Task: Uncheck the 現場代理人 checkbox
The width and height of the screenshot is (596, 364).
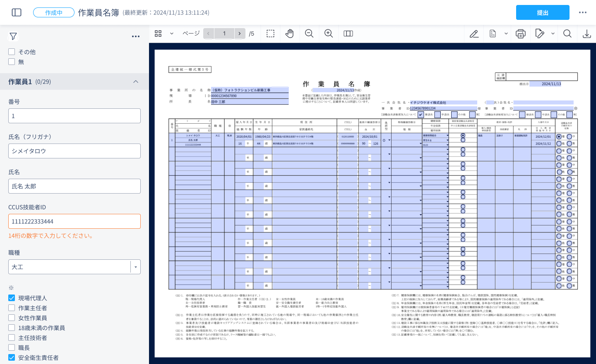Action: click(12, 298)
